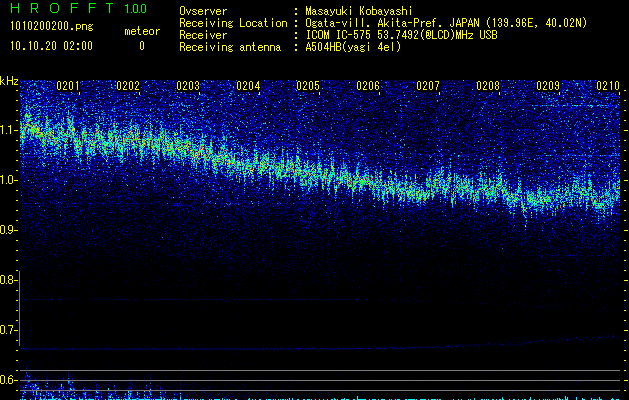Click the 10.10.20 02:00 timestamp
Image resolution: width=629 pixels, height=400 pixels.
click(x=50, y=46)
